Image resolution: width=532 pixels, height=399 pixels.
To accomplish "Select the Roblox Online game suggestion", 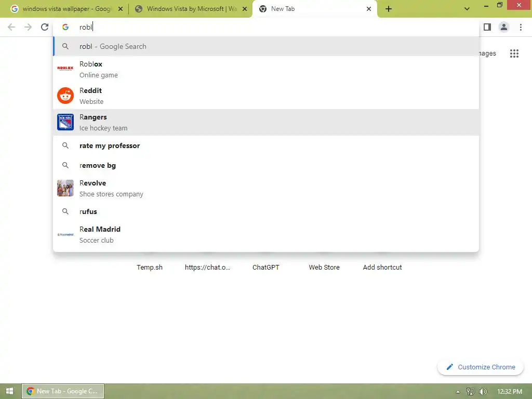I will coord(266,69).
